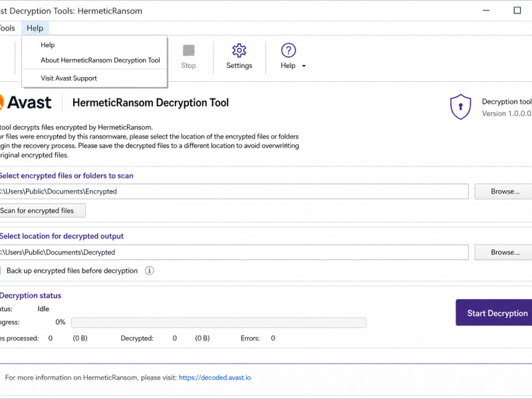This screenshot has width=532, height=399.
Task: Click the decrypted output path field
Action: coord(234,252)
